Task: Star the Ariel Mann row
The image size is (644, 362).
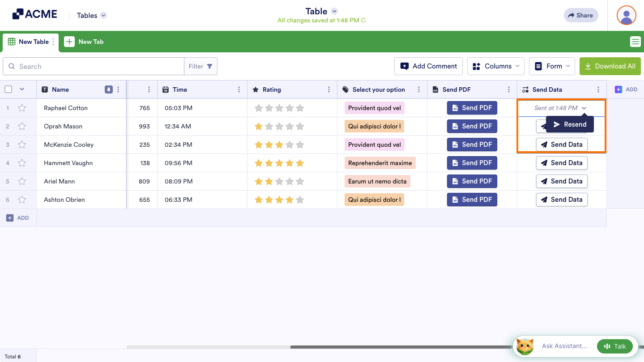Action: tap(22, 181)
